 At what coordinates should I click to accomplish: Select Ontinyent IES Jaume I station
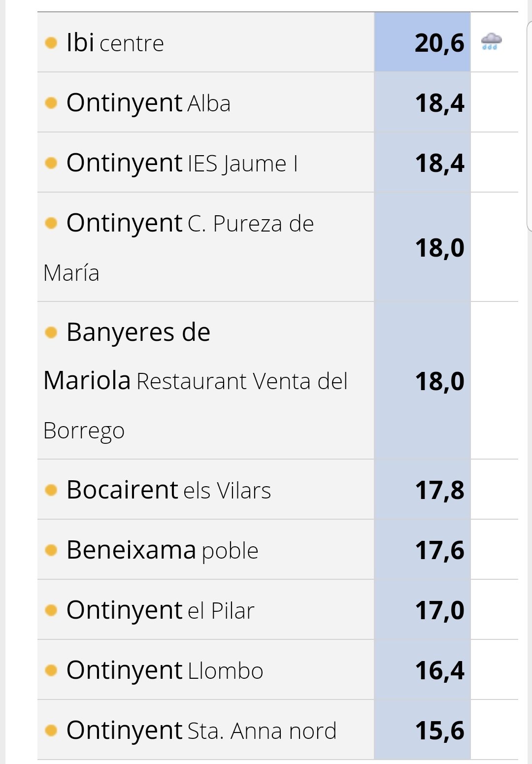pyautogui.click(x=182, y=163)
